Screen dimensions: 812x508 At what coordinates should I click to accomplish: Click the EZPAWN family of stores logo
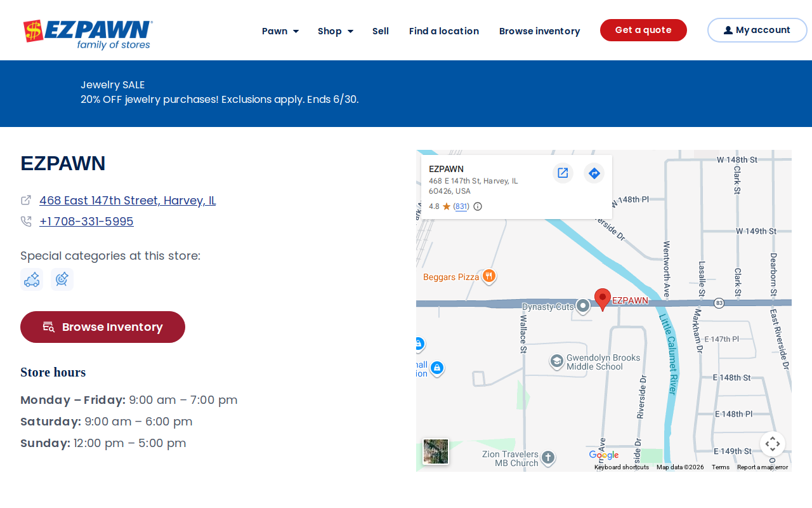coord(88,34)
